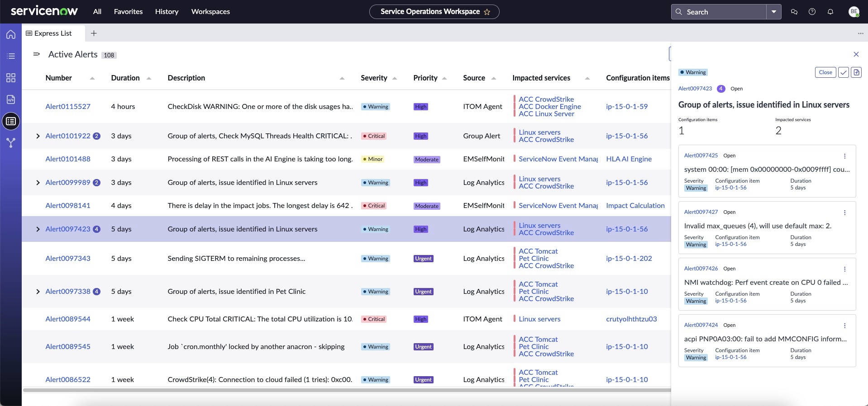Open the HLA AI Engine configuration item

pos(629,159)
